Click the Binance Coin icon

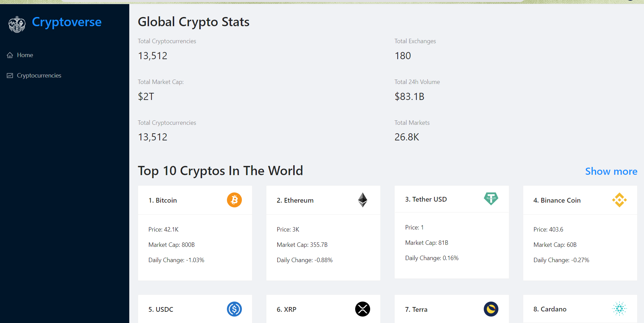[x=620, y=200]
